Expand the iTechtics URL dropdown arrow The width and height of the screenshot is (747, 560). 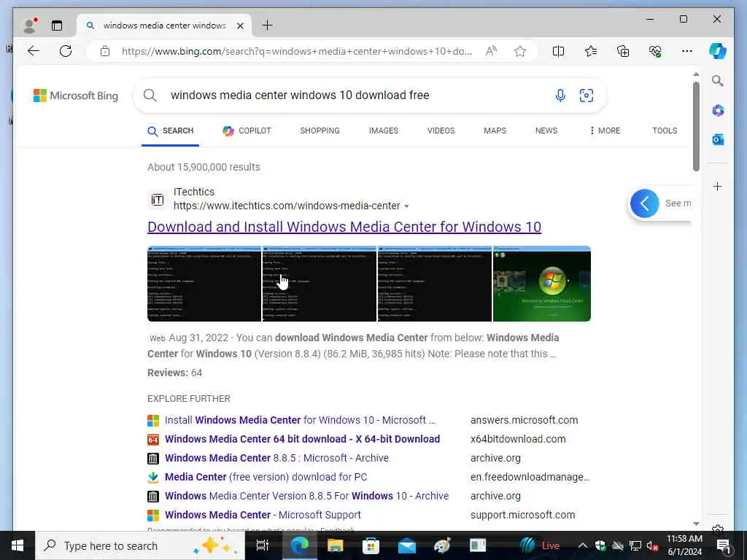point(406,206)
